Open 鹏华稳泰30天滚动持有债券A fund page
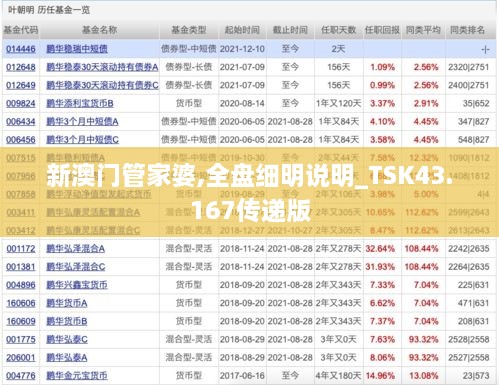499x385 pixels. [x=102, y=67]
